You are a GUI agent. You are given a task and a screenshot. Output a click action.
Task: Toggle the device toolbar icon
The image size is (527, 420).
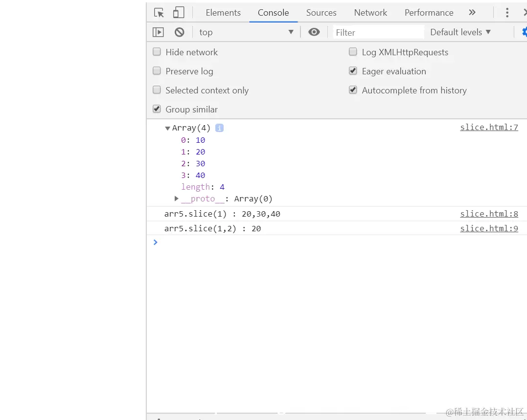click(x=179, y=13)
